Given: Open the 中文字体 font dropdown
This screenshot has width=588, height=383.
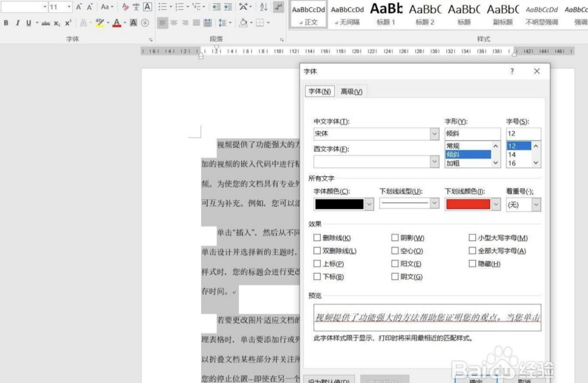Looking at the screenshot, I should pyautogui.click(x=434, y=133).
